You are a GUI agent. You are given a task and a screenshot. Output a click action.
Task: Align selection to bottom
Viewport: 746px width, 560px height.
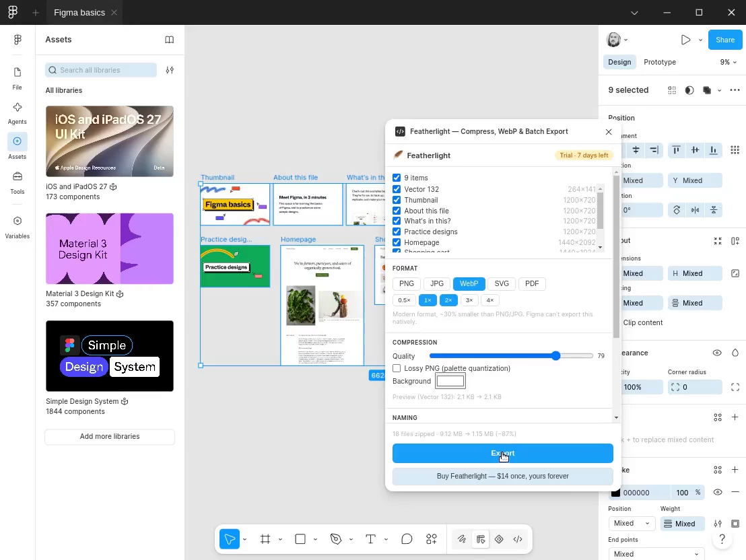click(x=713, y=150)
